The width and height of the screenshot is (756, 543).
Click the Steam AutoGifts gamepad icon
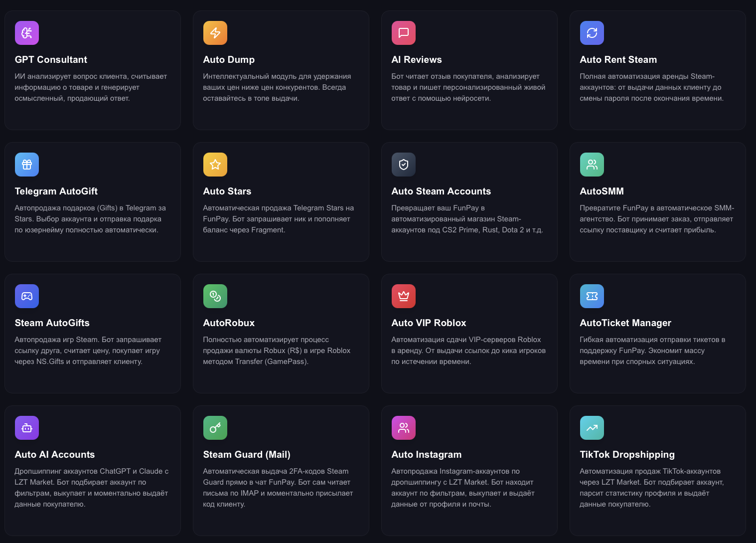(27, 296)
